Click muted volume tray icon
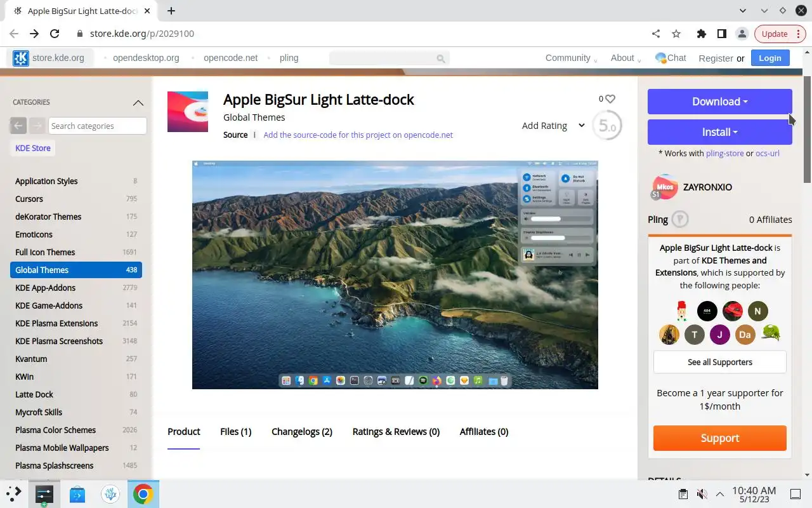The width and height of the screenshot is (812, 508). (702, 494)
